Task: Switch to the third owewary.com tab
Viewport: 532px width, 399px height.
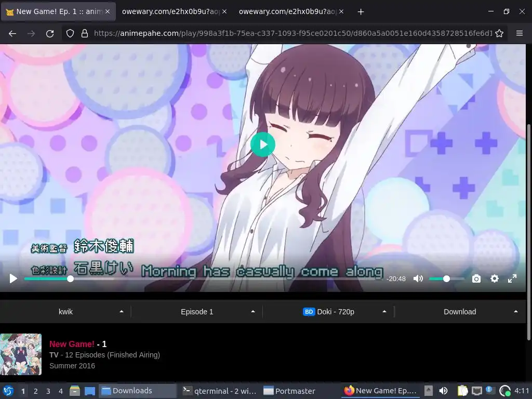Action: coord(287,11)
